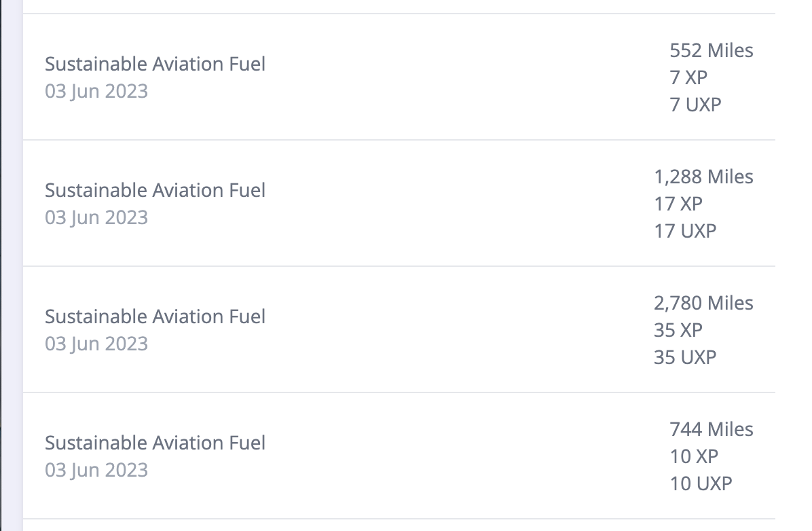Select the 35 XP entry
Image resolution: width=812 pixels, height=531 pixels.
click(x=678, y=330)
